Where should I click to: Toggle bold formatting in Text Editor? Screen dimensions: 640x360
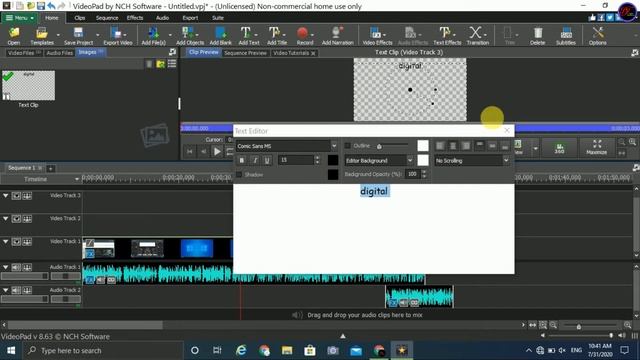click(242, 160)
